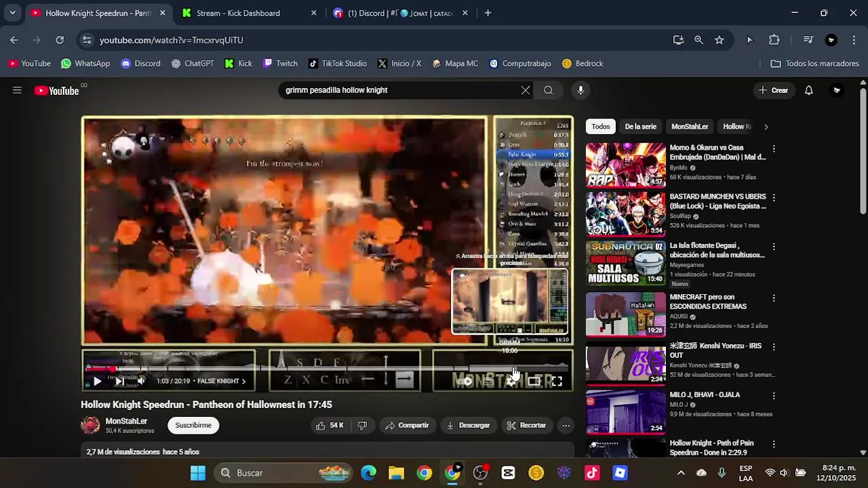
Task: Enter fullscreen mode
Action: coord(557,382)
